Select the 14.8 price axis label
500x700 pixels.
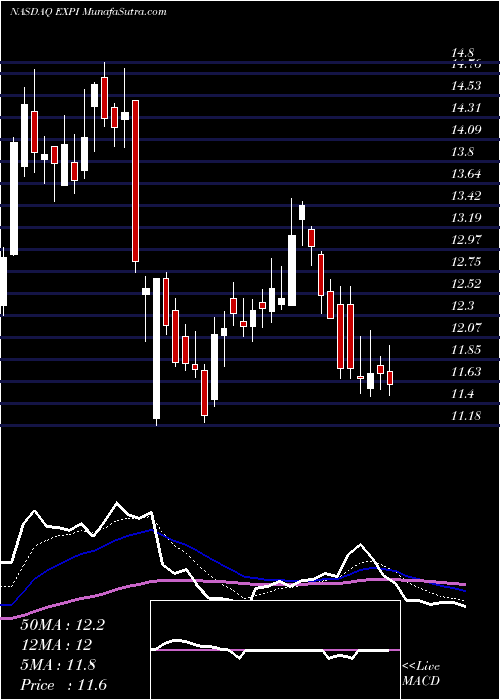pyautogui.click(x=463, y=54)
